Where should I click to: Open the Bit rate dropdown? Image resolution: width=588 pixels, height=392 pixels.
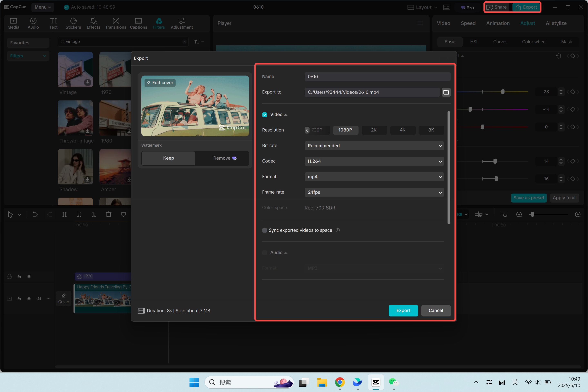tap(373, 146)
